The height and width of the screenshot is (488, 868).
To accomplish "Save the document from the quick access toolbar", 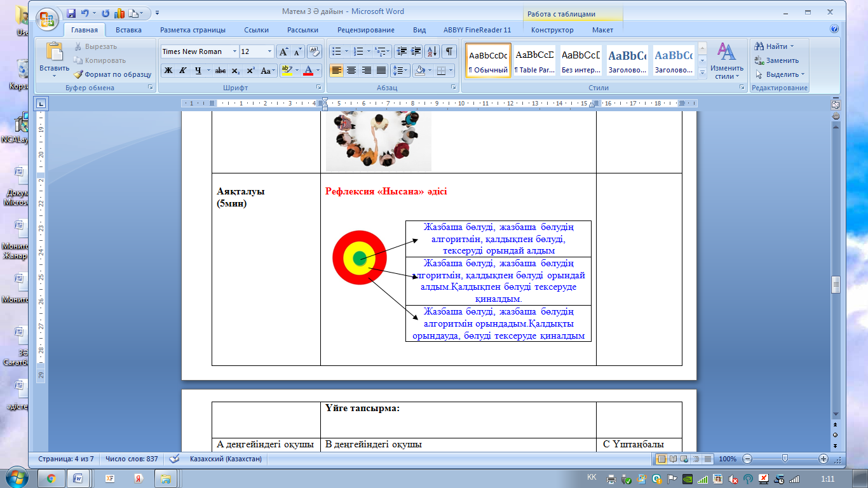I will 71,13.
